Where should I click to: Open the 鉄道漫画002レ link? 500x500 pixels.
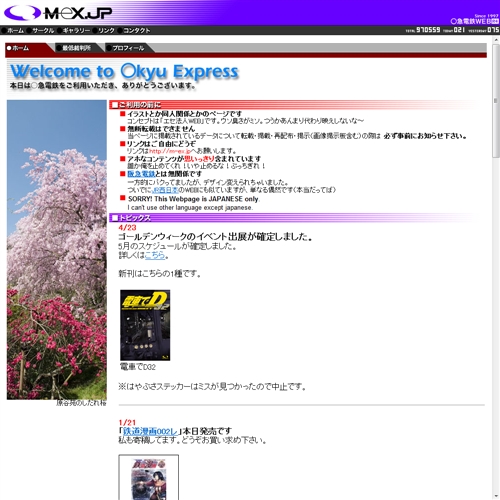click(151, 431)
